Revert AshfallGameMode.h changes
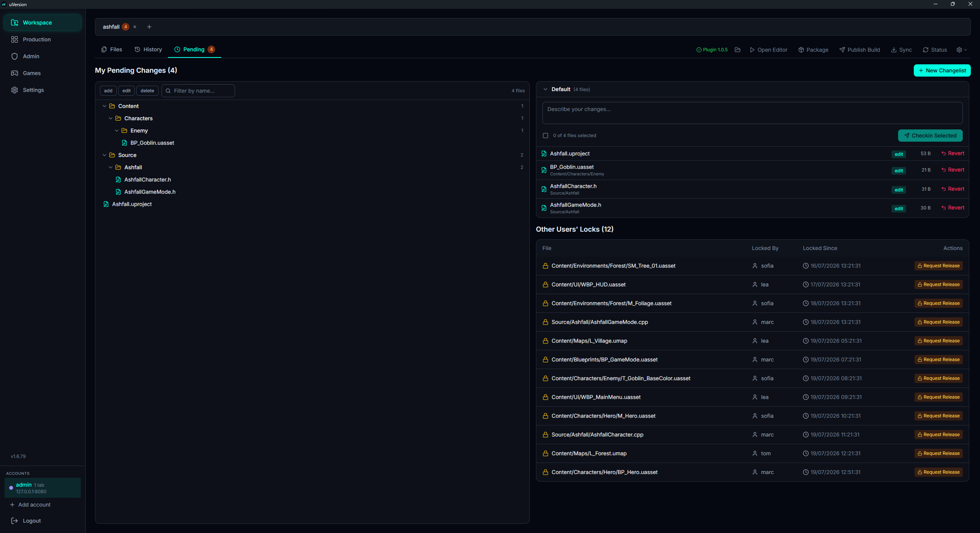This screenshot has width=980, height=533. coord(953,208)
